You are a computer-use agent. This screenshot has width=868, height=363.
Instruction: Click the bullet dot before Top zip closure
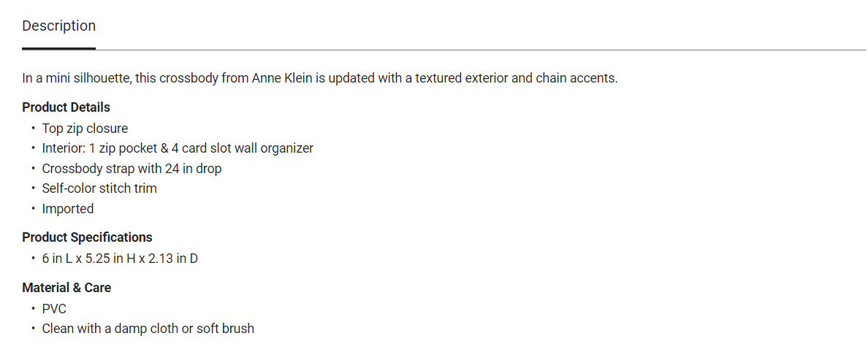point(33,129)
